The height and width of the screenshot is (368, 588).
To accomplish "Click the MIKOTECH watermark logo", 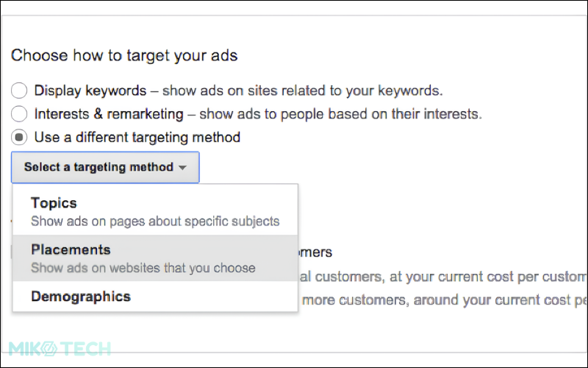I will point(60,349).
